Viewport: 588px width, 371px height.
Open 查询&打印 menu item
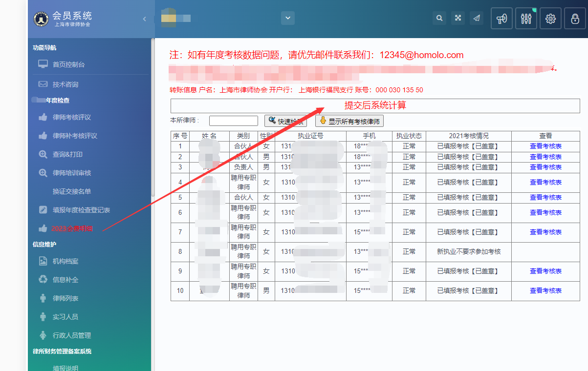click(67, 154)
